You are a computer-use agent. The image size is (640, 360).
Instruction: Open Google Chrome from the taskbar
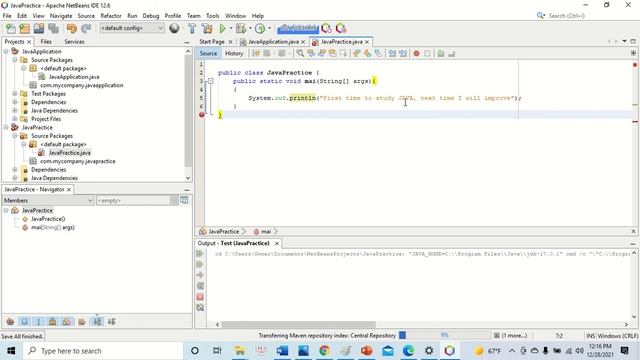pyautogui.click(x=324, y=351)
